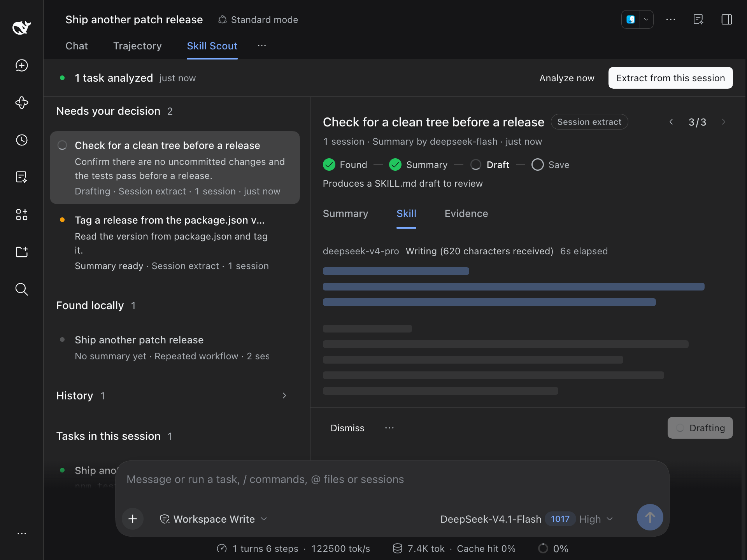Open search magnifier icon in sidebar

coord(21,289)
